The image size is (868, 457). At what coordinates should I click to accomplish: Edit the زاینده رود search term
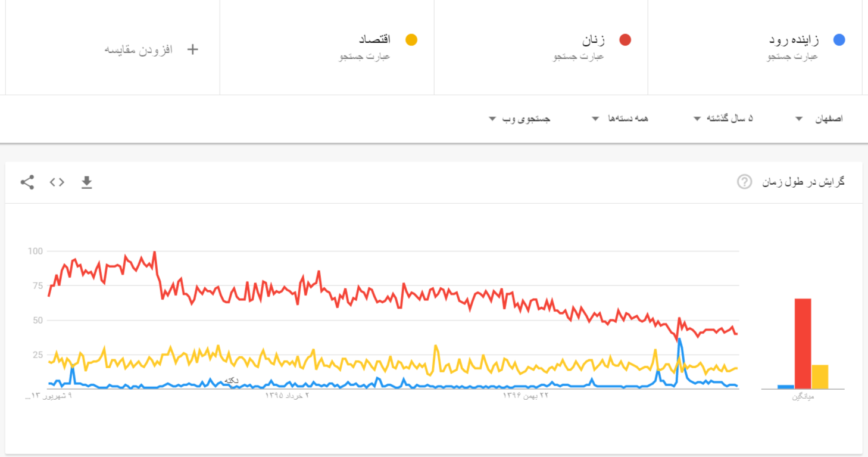pos(794,40)
